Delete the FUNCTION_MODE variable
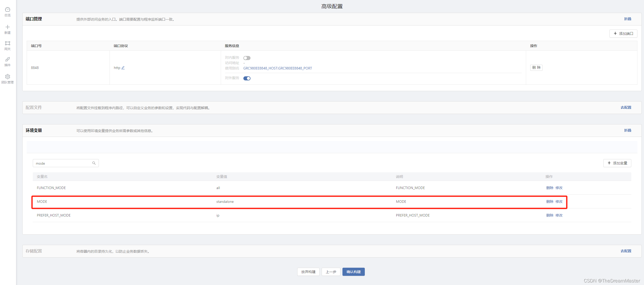 tap(550, 188)
